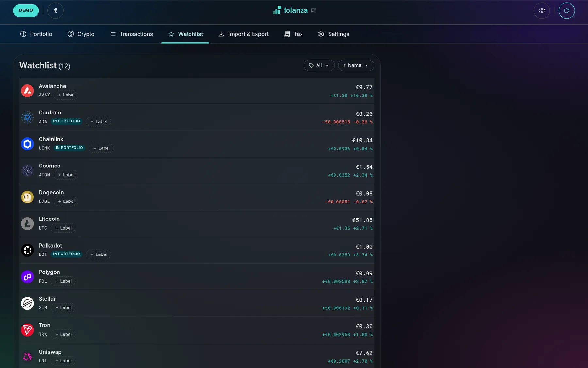
Task: Click the €10.84 Chainlink price
Action: 362,140
